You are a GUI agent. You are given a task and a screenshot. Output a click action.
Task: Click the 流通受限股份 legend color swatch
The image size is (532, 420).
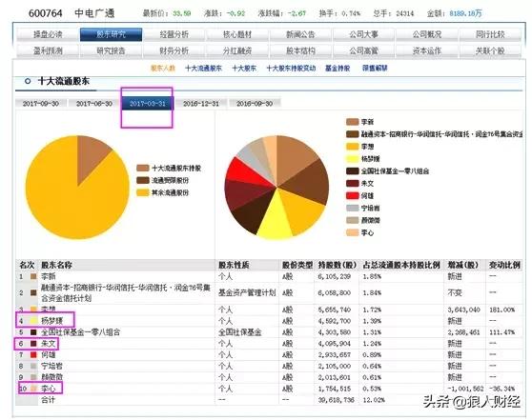click(x=143, y=180)
